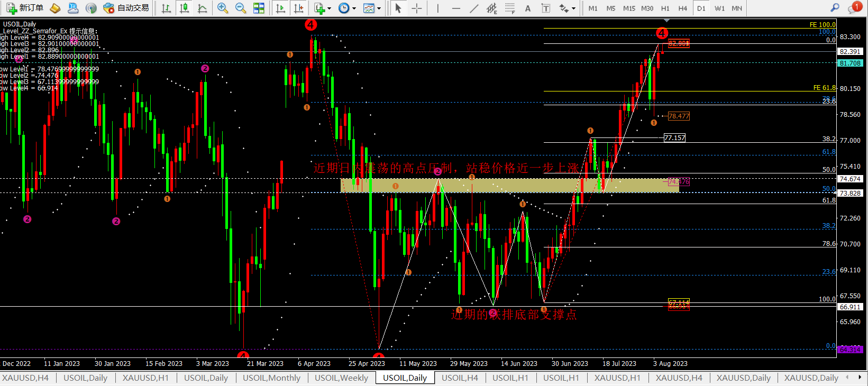
Task: Open the notifications chat bubble icon
Action: (854, 8)
